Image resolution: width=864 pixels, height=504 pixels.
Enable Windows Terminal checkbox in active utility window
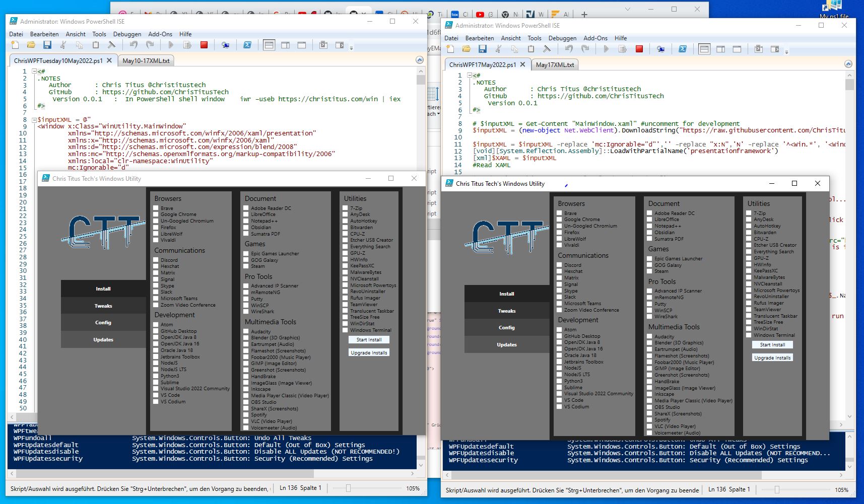tap(749, 335)
